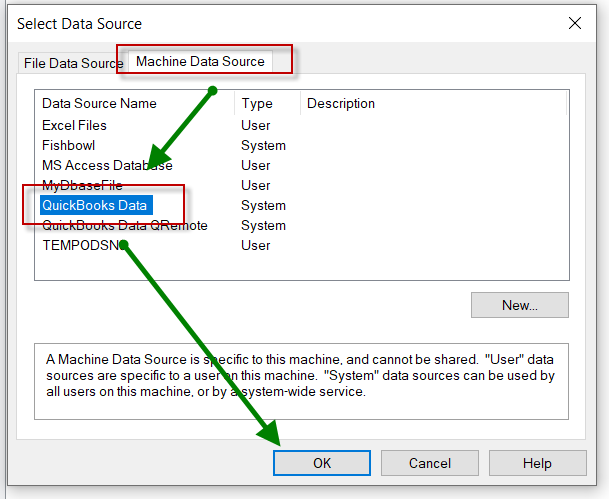This screenshot has height=499, width=609.
Task: Click the User type of MyDbaseFile row
Action: tap(256, 185)
